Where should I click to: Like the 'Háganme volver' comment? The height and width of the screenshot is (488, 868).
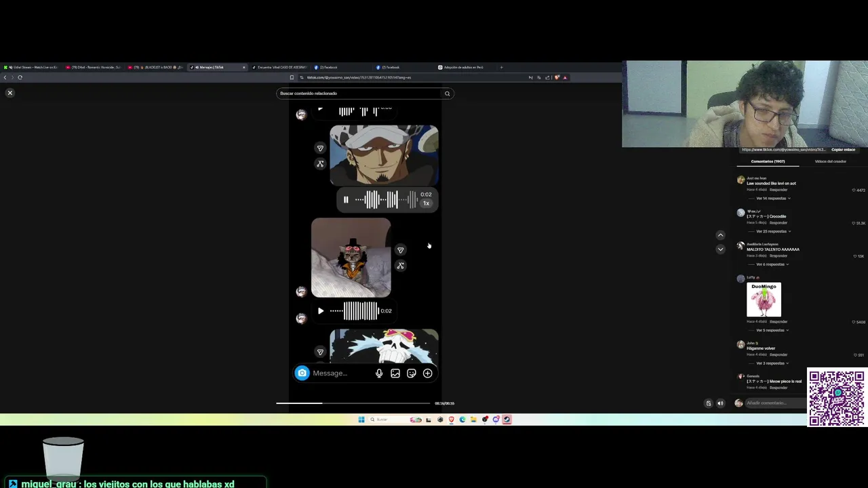(x=855, y=355)
